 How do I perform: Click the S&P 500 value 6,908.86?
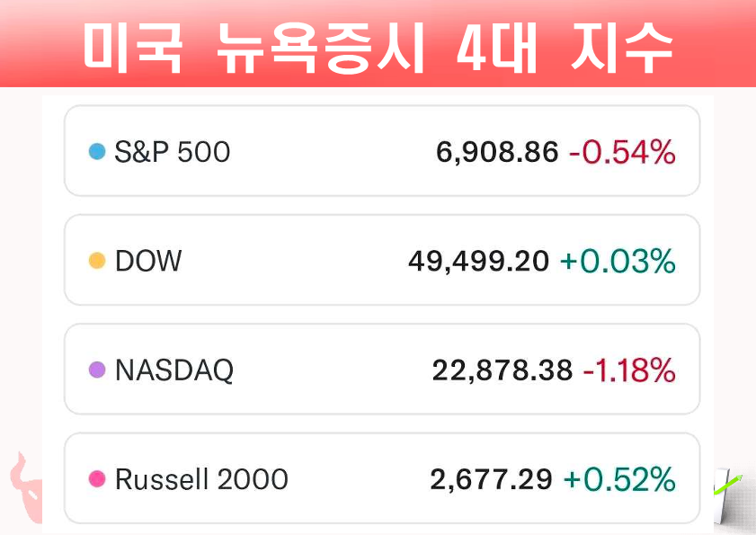point(497,152)
